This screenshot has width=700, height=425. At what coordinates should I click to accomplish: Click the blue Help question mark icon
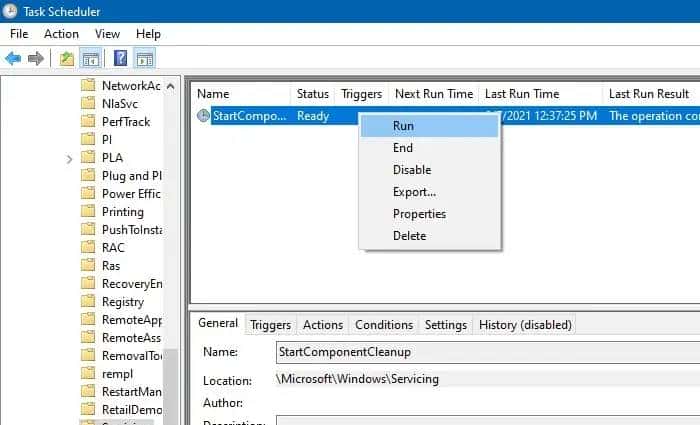pos(120,58)
